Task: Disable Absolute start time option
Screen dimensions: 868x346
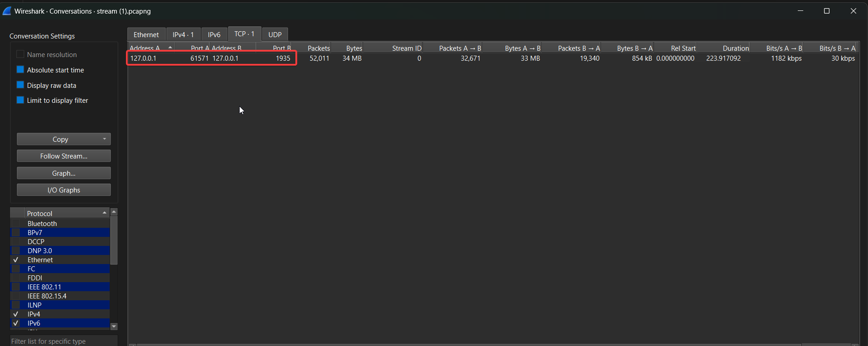Action: tap(20, 70)
